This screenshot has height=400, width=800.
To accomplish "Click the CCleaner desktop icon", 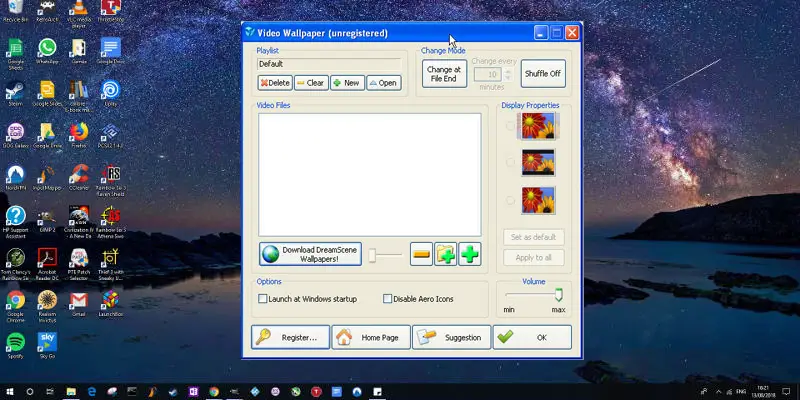I will tap(79, 178).
